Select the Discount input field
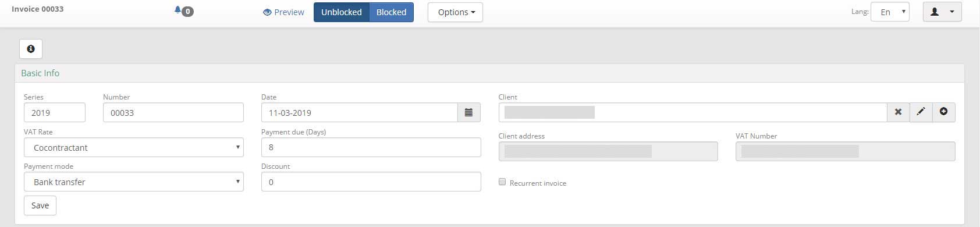980x227 pixels. pos(371,182)
